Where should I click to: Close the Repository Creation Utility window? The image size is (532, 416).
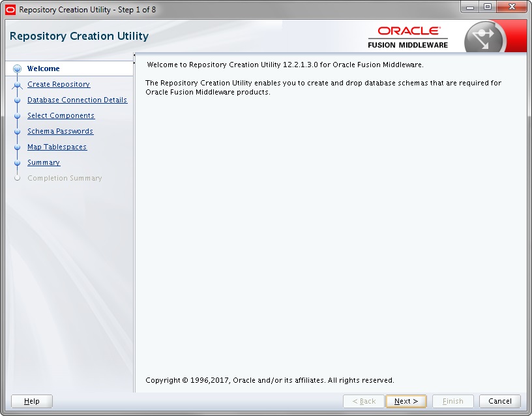[x=512, y=7]
